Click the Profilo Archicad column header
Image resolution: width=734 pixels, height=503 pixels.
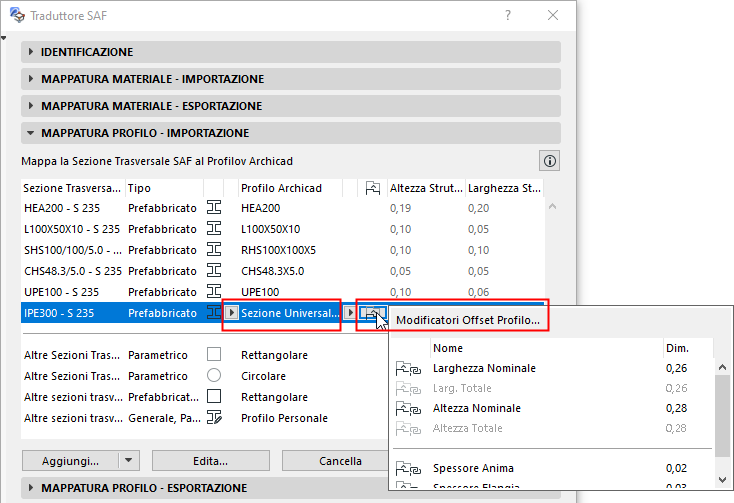(290, 188)
